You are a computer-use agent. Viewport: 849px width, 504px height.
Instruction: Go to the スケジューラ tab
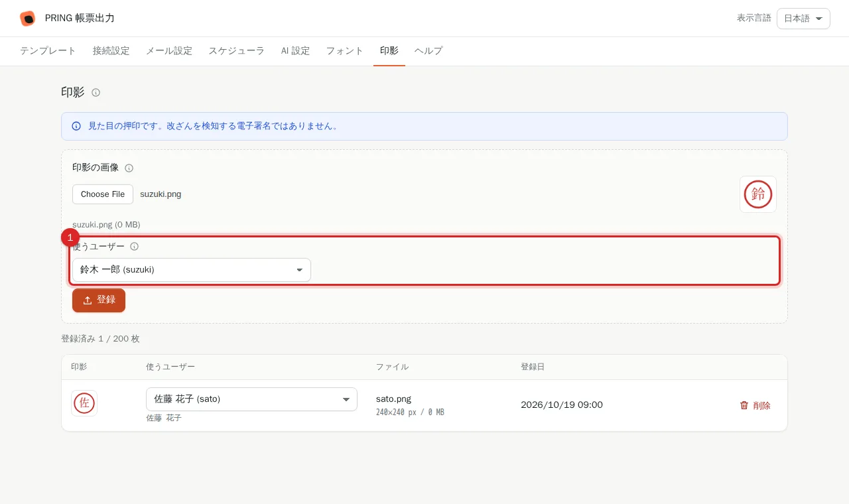(236, 51)
